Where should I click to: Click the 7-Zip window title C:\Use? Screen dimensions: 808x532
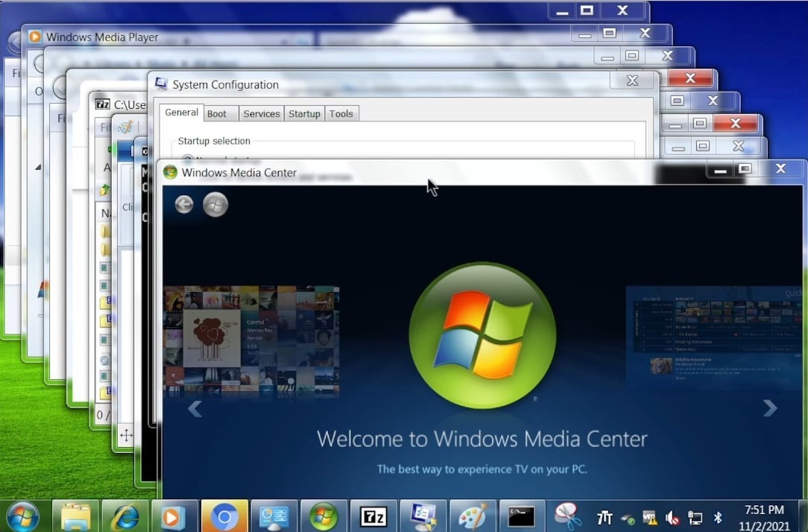click(x=130, y=104)
